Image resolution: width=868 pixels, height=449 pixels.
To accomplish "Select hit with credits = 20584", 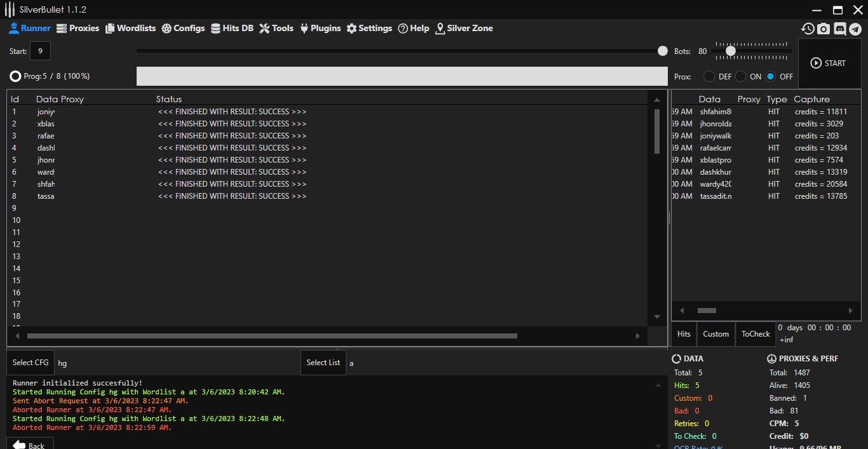I will point(766,184).
